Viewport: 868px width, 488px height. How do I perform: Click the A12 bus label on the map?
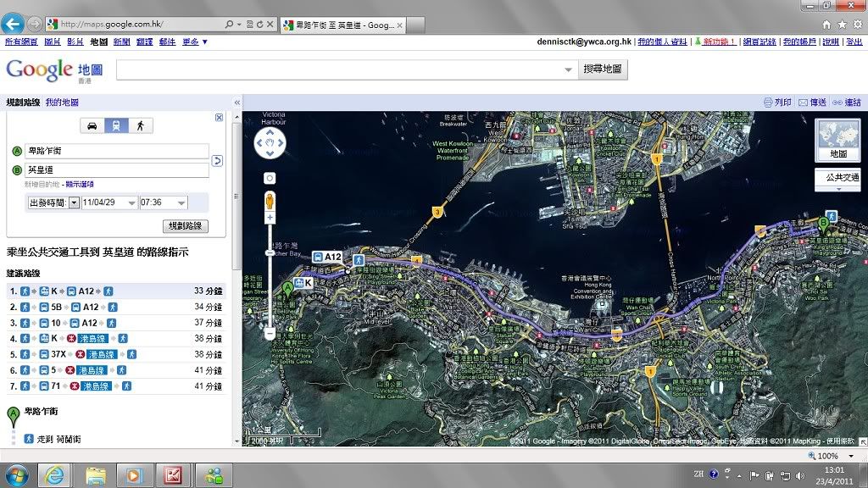(x=328, y=257)
